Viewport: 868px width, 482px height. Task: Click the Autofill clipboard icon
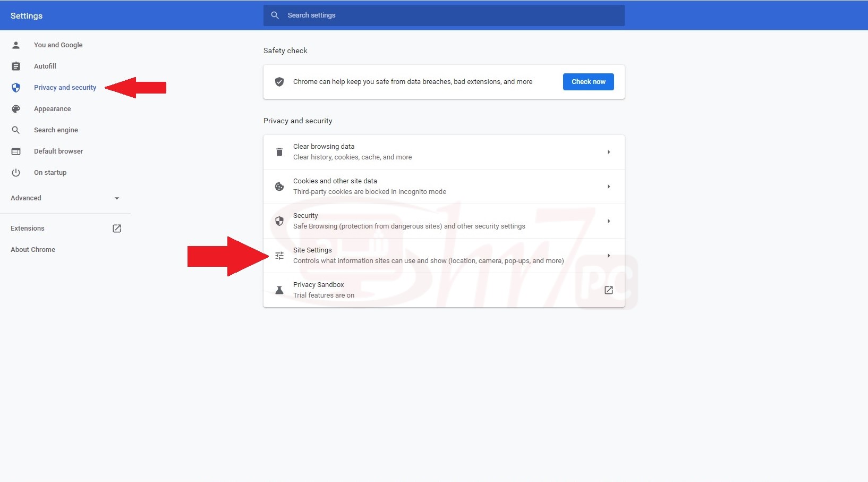click(x=16, y=66)
